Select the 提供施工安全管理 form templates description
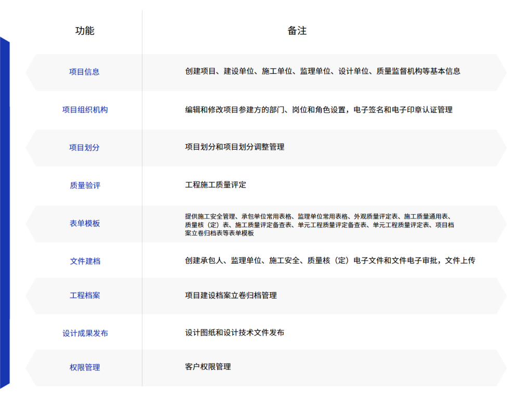Image resolution: width=532 pixels, height=401 pixels. 321,225
